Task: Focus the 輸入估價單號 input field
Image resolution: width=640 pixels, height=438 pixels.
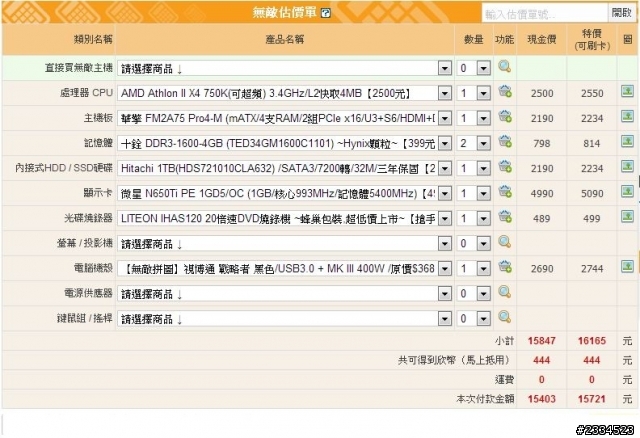Action: coord(545,14)
